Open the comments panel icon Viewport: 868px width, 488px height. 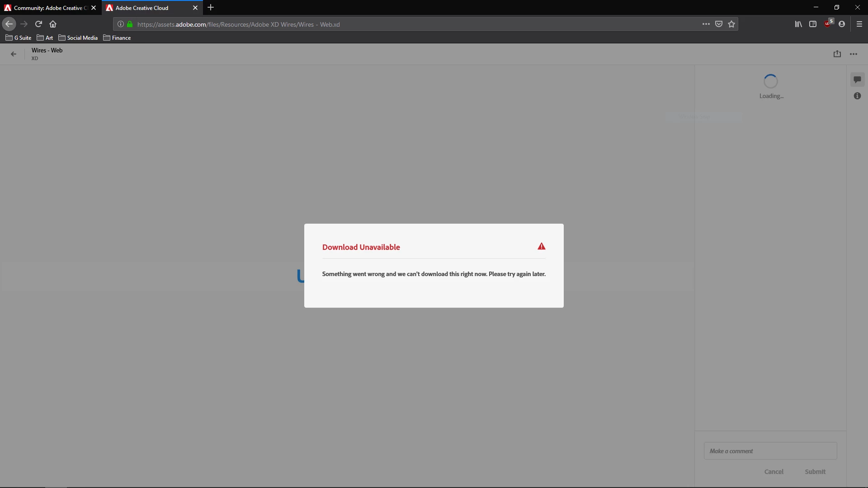[857, 80]
